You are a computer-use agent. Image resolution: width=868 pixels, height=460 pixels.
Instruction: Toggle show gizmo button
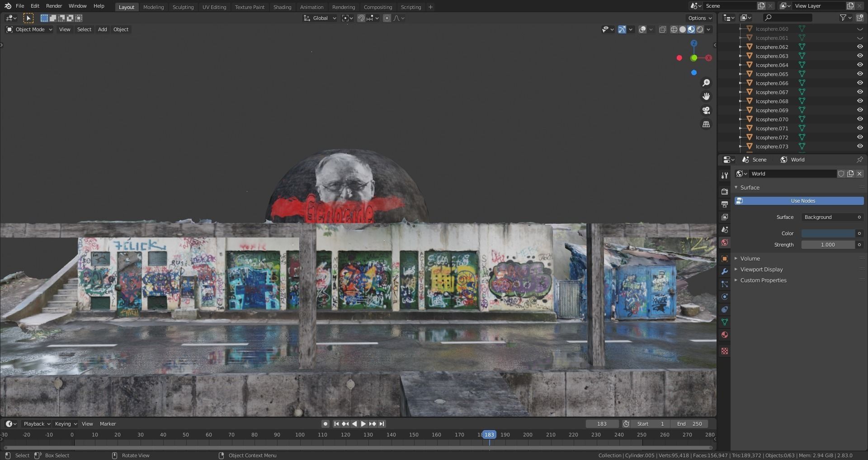pos(622,29)
